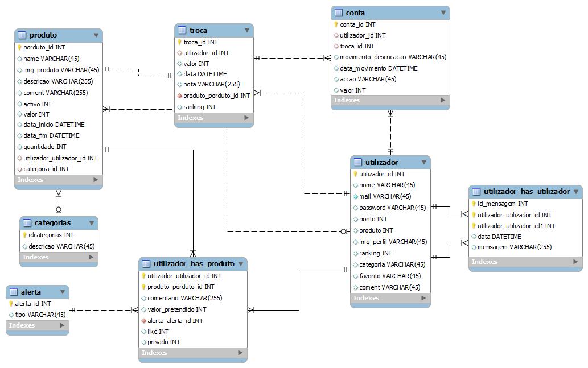Image resolution: width=588 pixels, height=368 pixels.
Task: Click the categorias table icon
Action: 27,223
